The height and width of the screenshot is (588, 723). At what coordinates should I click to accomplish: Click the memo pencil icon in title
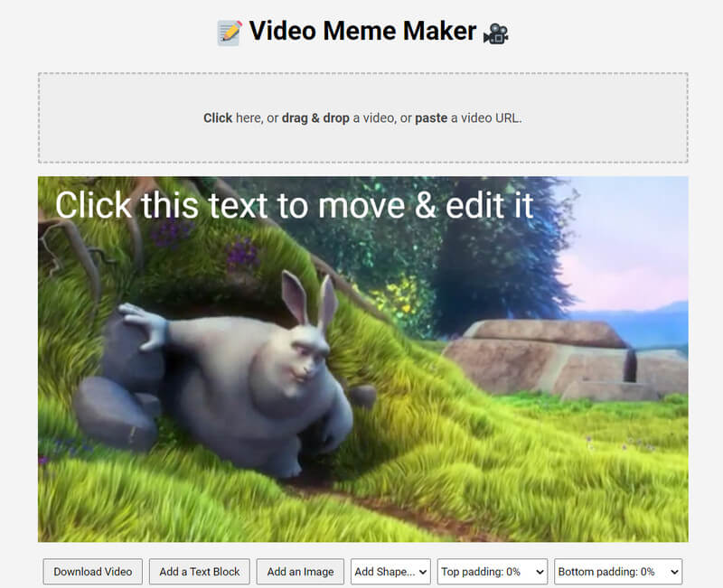[x=230, y=33]
